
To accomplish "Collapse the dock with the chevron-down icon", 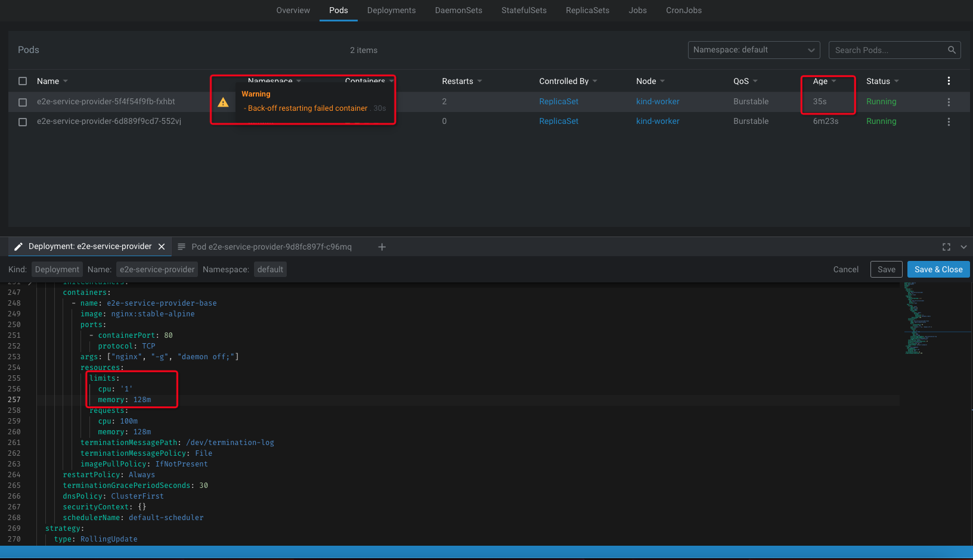I will (963, 247).
